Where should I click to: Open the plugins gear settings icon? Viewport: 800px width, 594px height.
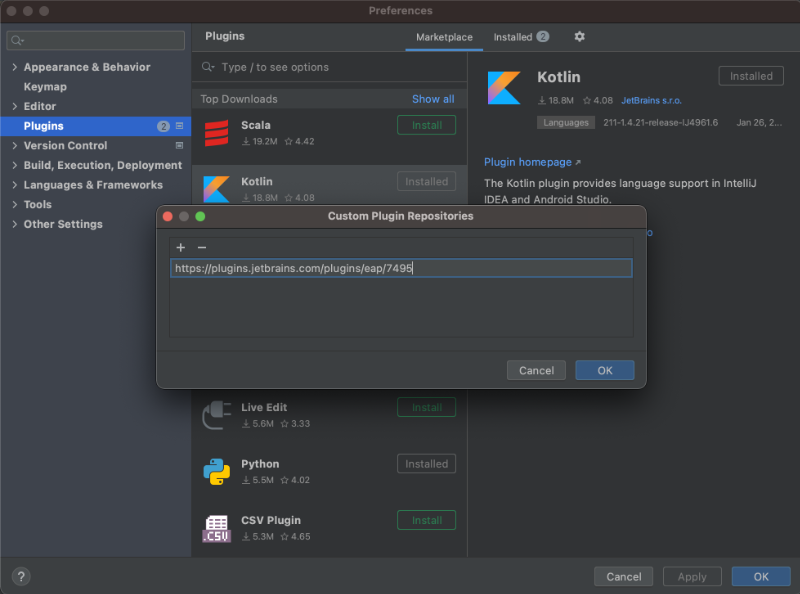pyautogui.click(x=579, y=37)
